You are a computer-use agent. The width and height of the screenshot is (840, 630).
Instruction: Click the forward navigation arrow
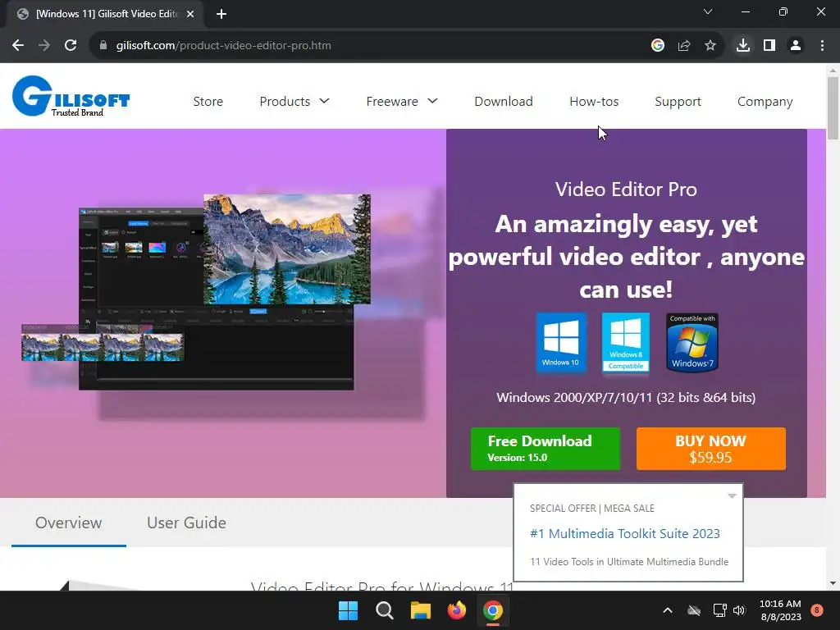[44, 46]
